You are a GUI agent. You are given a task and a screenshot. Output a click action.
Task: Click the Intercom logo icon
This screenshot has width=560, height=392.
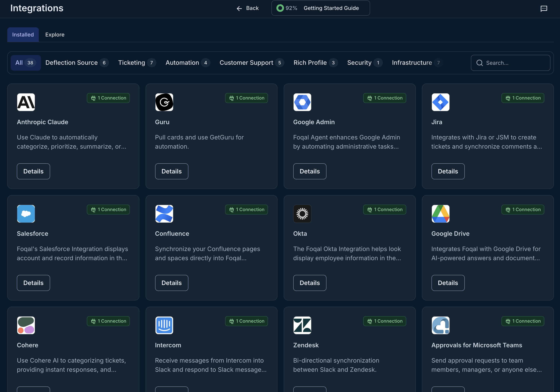pos(164,325)
